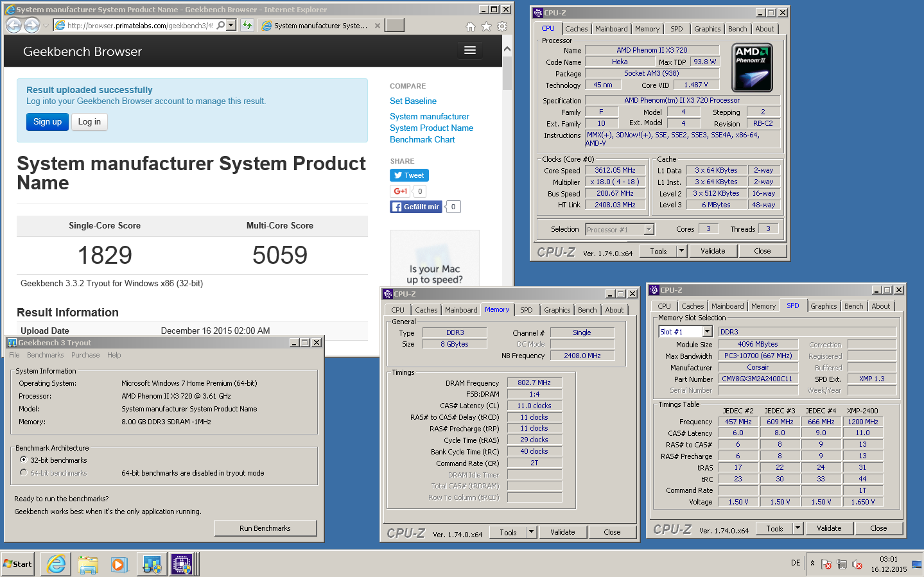This screenshot has height=577, width=924.
Task: Open Geekbench 3 Help menu
Action: coord(114,355)
